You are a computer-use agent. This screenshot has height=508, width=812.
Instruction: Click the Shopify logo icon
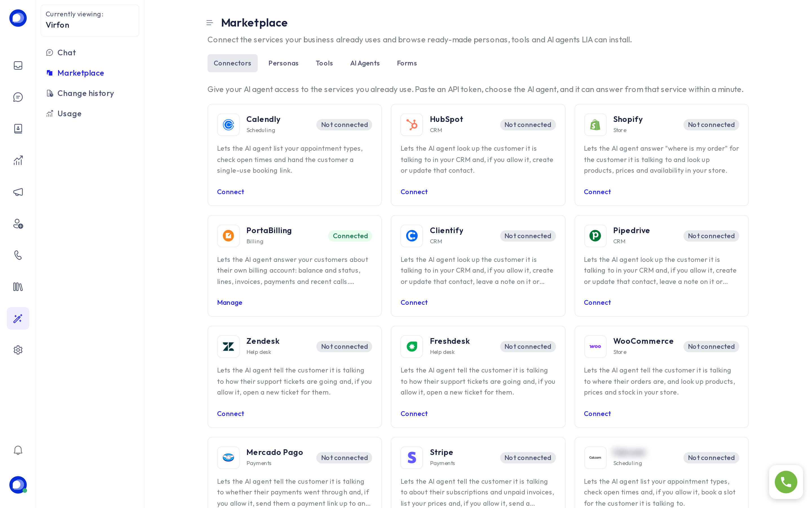click(x=595, y=125)
